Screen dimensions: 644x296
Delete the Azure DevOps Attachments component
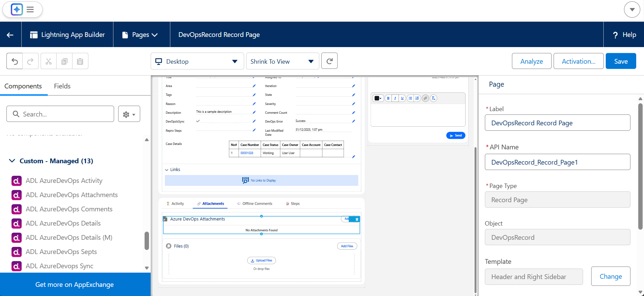pos(357,219)
